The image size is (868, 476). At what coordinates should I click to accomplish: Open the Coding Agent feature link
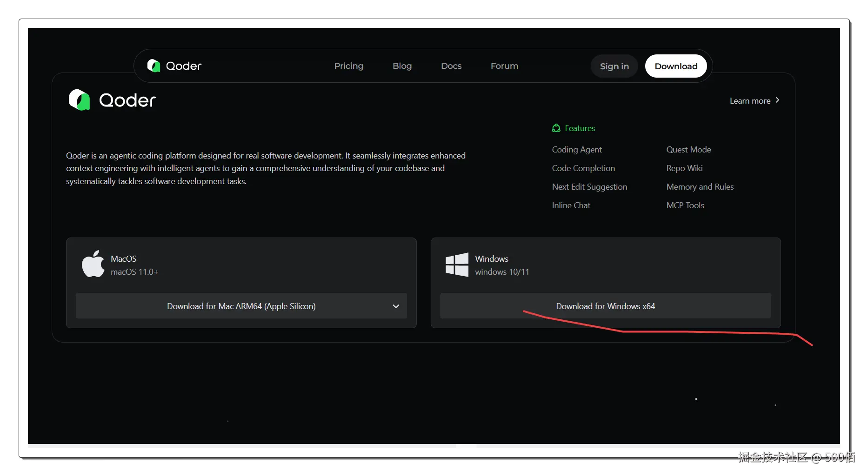point(577,150)
